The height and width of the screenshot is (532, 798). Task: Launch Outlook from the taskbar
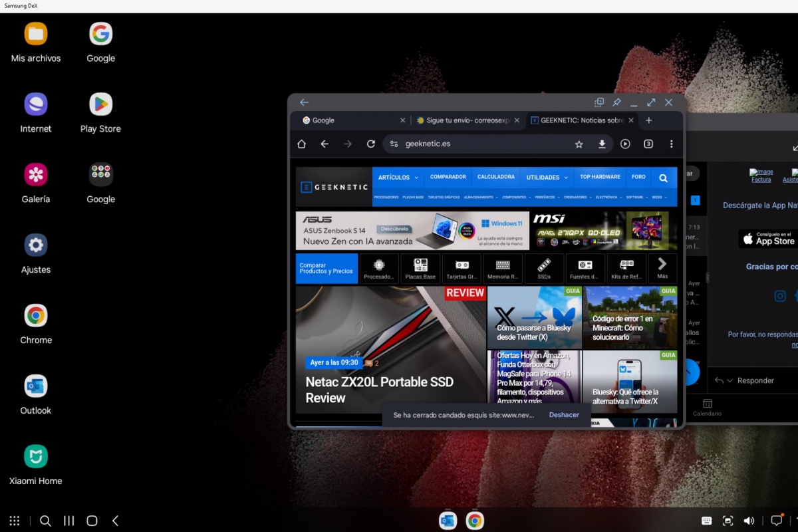[448, 520]
